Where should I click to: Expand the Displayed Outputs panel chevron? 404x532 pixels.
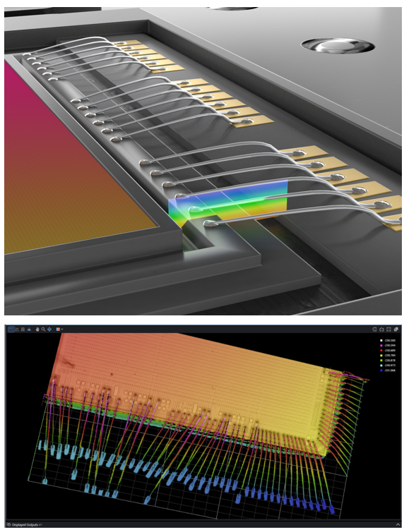398,524
